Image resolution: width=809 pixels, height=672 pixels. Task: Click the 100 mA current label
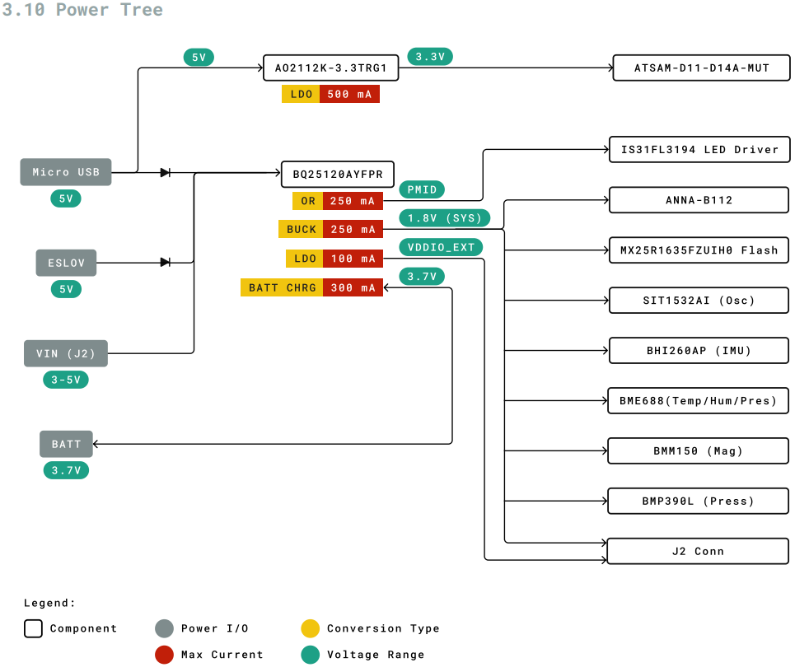point(353,259)
